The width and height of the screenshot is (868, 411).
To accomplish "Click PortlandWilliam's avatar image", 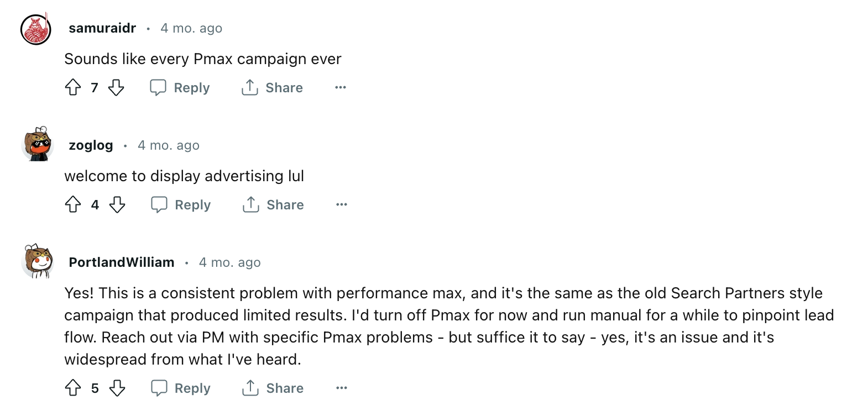I will tap(38, 261).
